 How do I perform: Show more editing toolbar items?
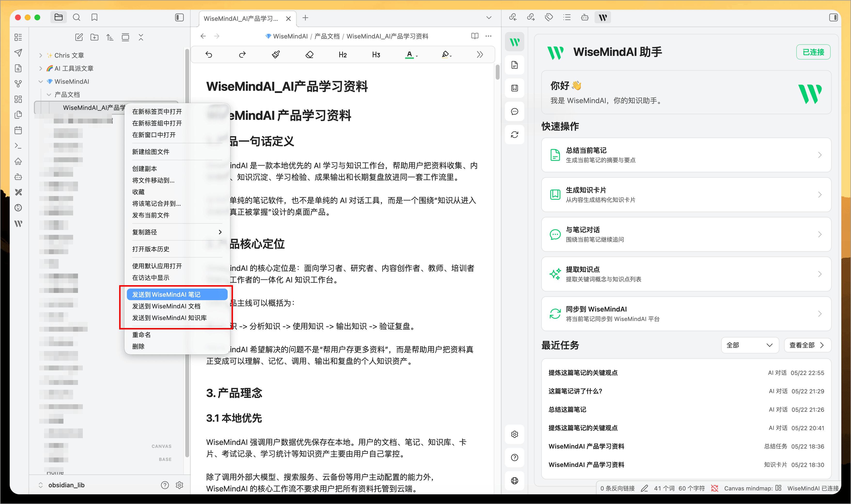pos(480,54)
